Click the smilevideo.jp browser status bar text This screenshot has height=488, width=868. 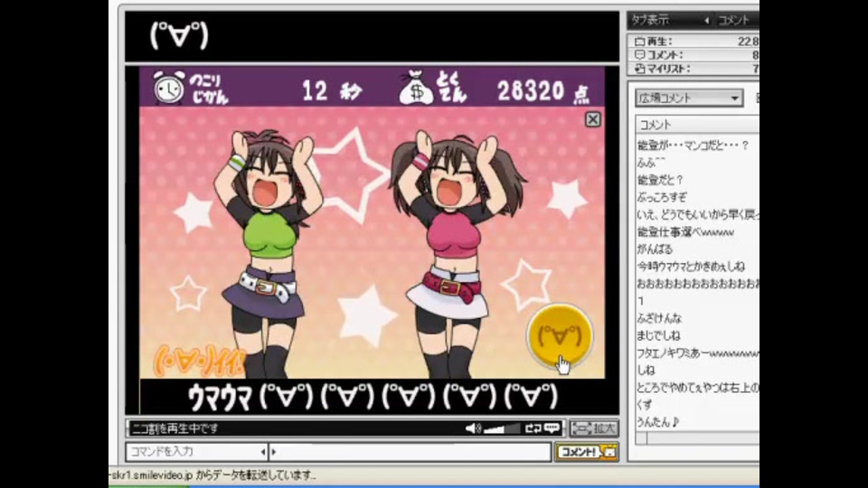(212, 475)
